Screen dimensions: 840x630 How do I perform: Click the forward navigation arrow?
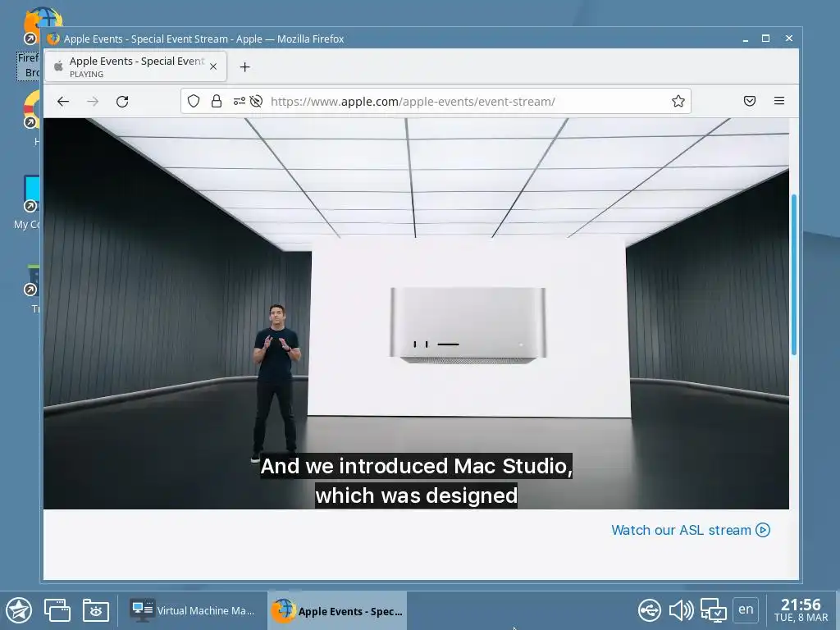click(x=93, y=101)
